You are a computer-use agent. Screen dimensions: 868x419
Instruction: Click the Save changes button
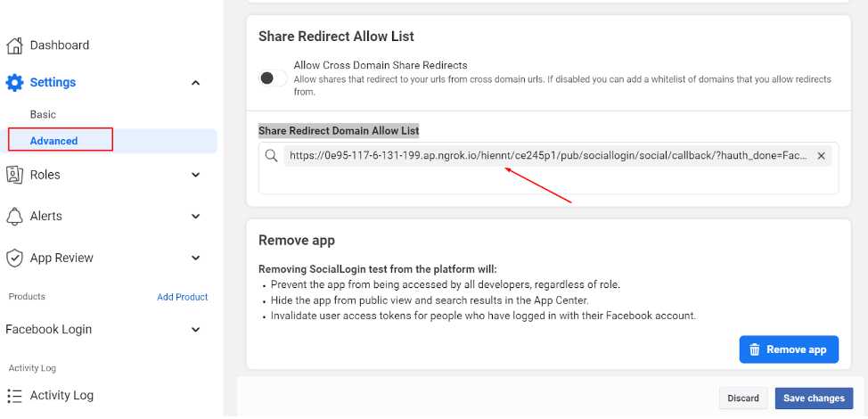coord(814,398)
